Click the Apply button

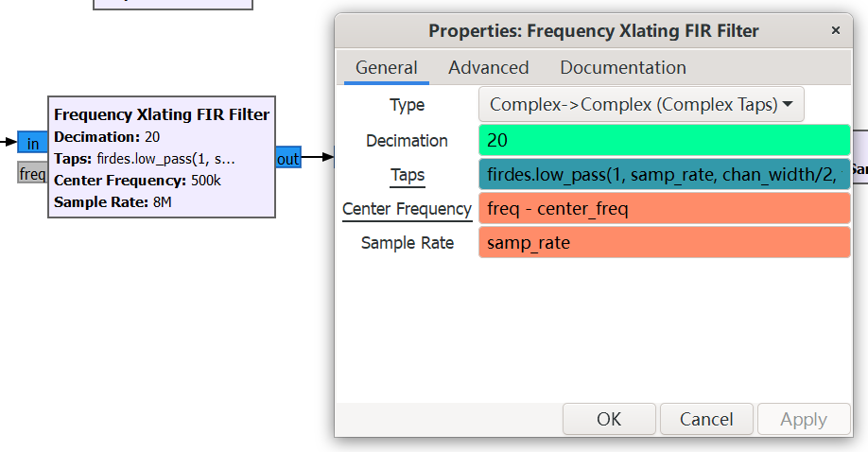(x=804, y=419)
